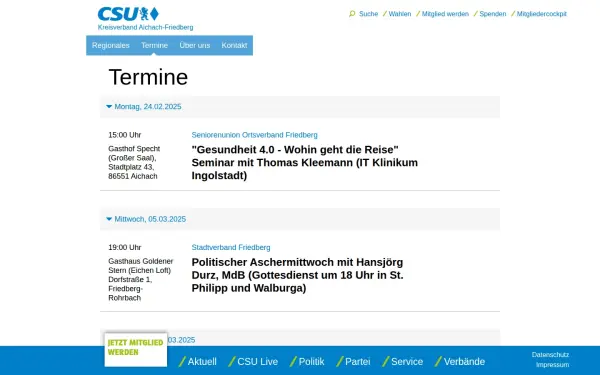The image size is (600, 375).
Task: Open the Politischer Aschermittwoch event
Action: [x=297, y=275]
